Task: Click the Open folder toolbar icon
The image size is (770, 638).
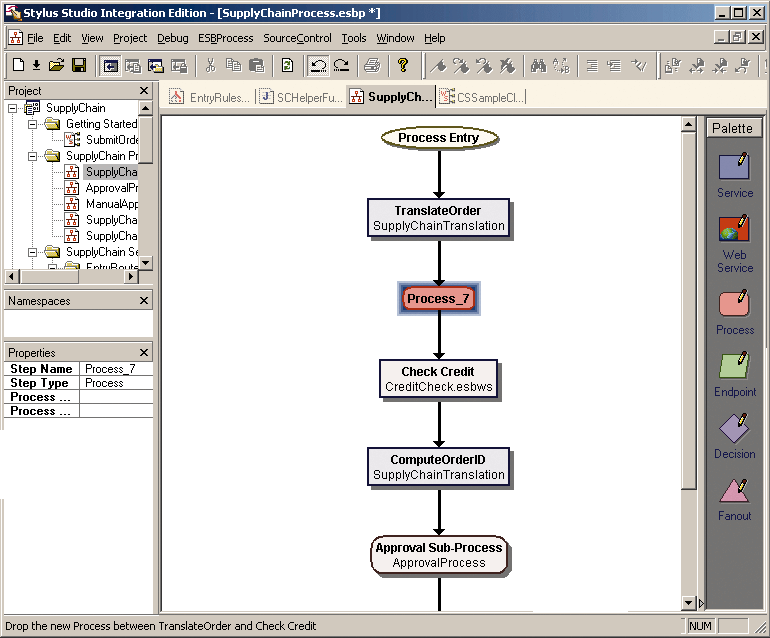Action: coord(56,65)
